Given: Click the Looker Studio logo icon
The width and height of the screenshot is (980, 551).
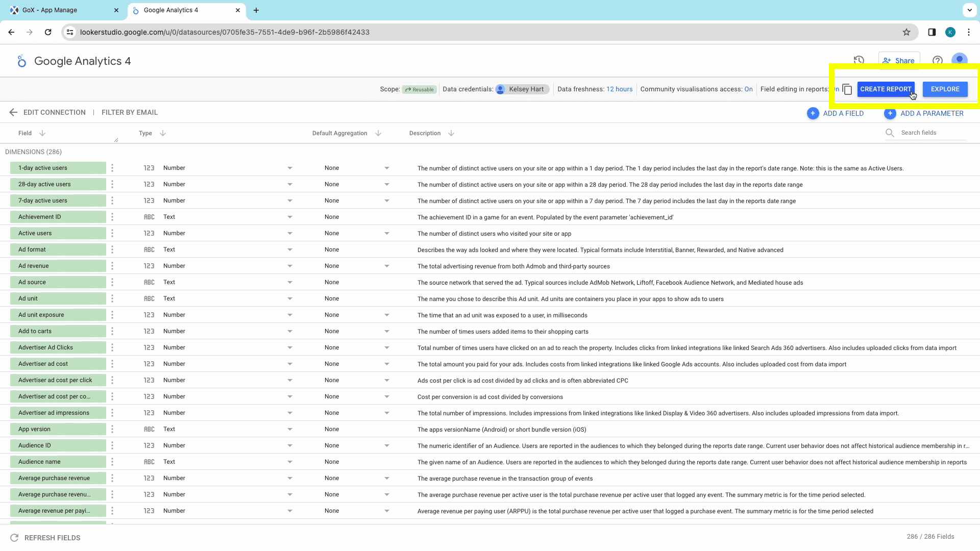Looking at the screenshot, I should point(21,61).
